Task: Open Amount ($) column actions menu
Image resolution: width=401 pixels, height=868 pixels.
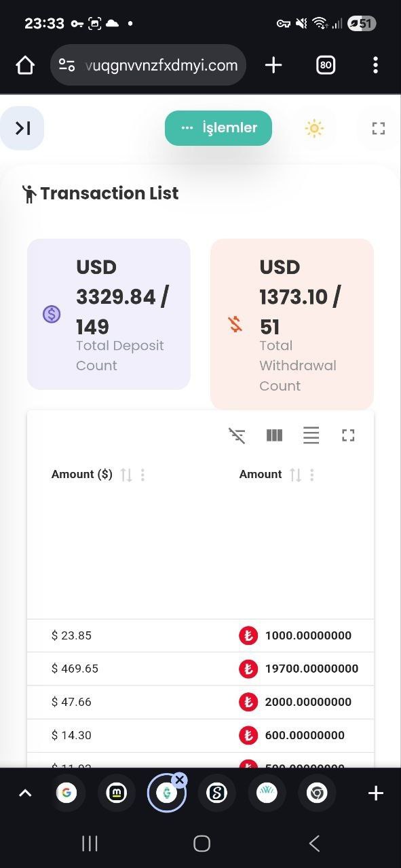Action: point(142,475)
